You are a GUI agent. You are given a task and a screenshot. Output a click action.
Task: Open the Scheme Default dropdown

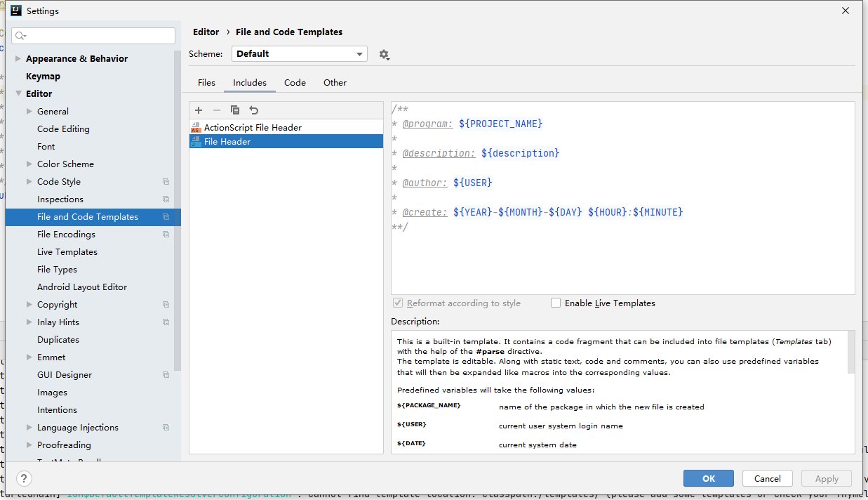pyautogui.click(x=300, y=54)
